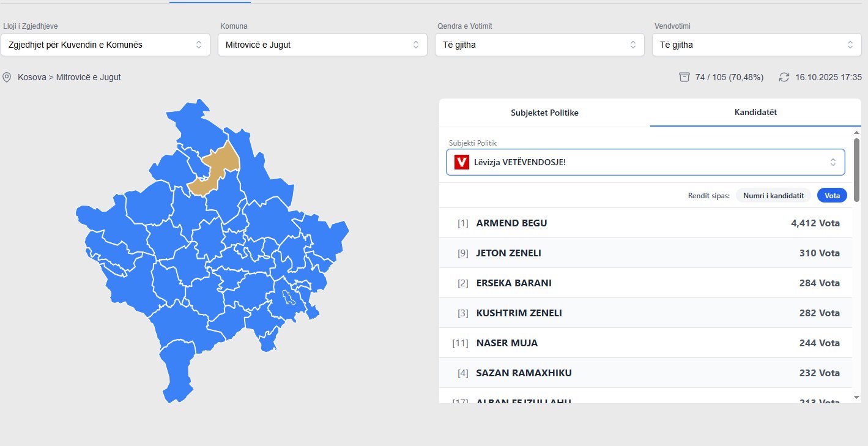Image resolution: width=868 pixels, height=446 pixels.
Task: Click the scrollbar down arrow in candidates panel
Action: point(856,397)
